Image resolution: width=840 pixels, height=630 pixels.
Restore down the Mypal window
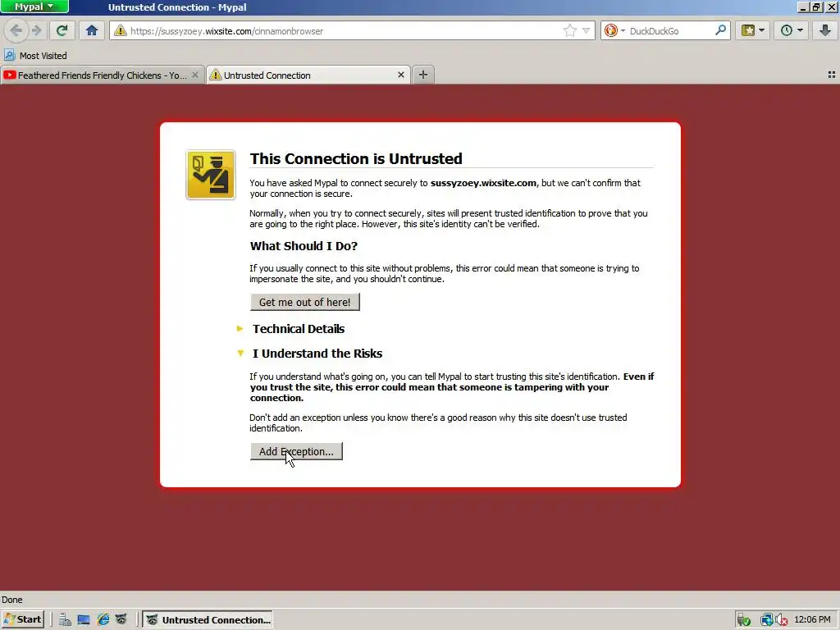[x=816, y=7]
